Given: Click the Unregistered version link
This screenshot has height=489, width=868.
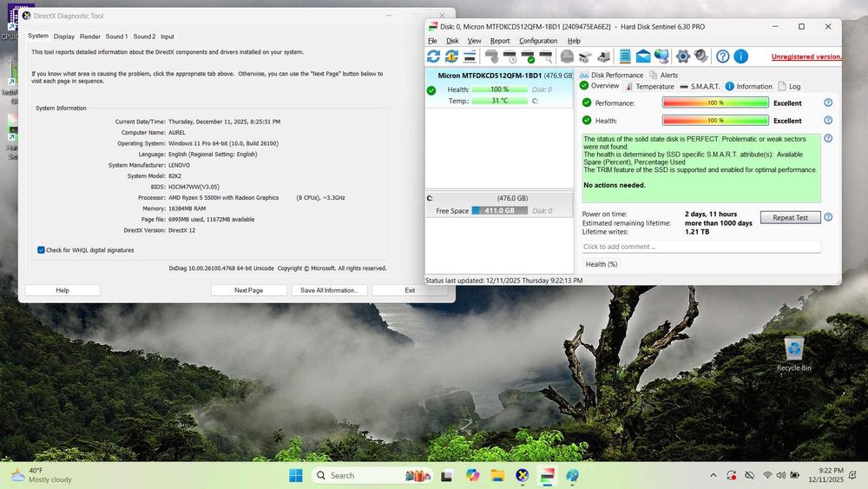Looking at the screenshot, I should click(x=806, y=56).
